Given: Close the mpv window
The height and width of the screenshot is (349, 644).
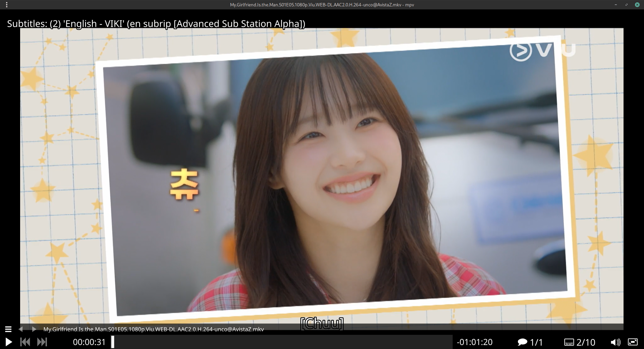Looking at the screenshot, I should (637, 5).
